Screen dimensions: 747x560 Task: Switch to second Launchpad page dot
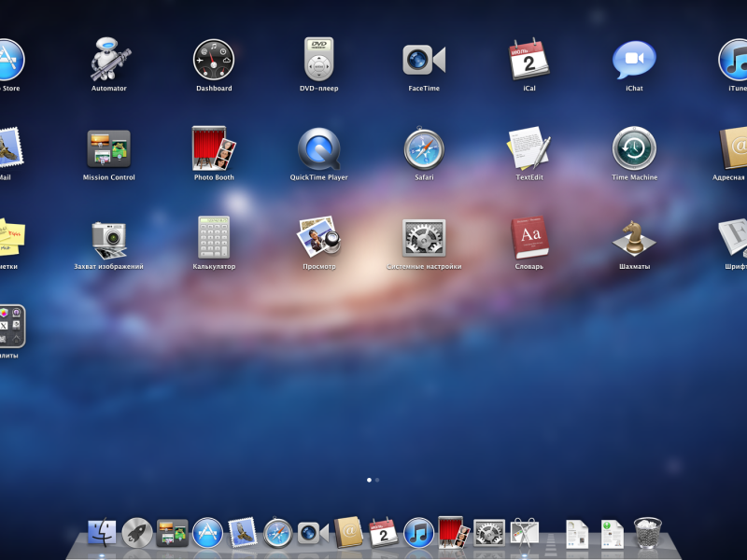(377, 480)
